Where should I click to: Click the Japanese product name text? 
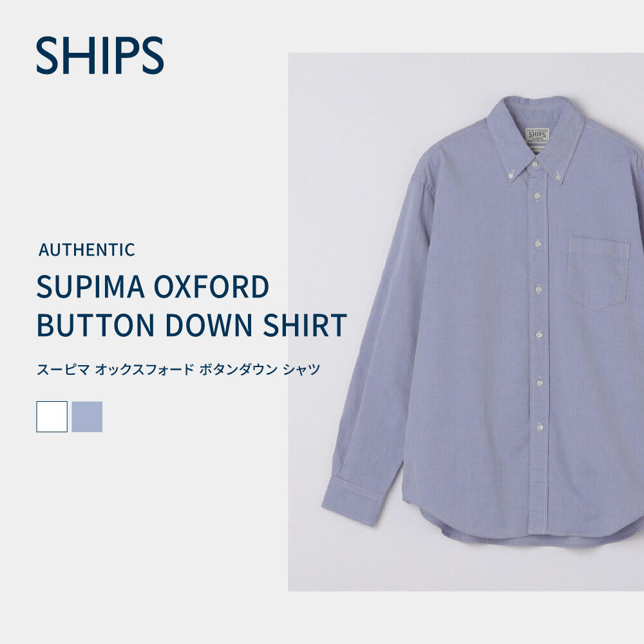tap(178, 369)
